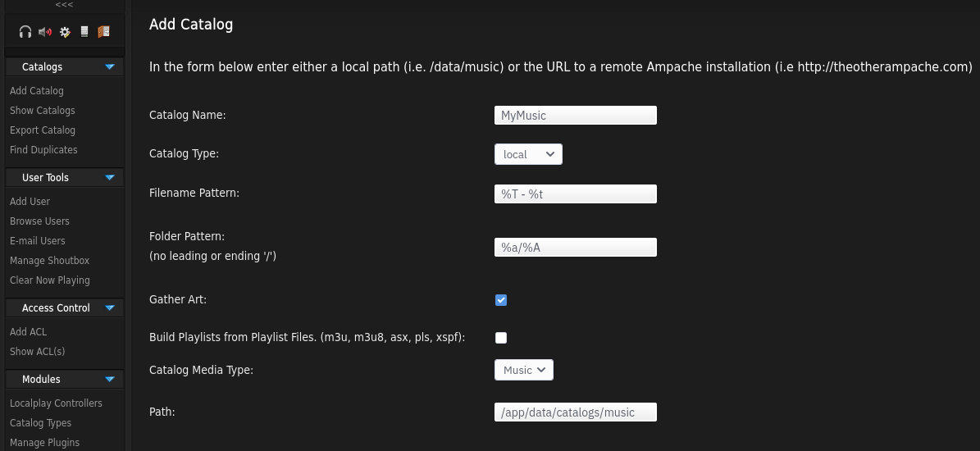Collapse the Access Control section arrow

[110, 308]
